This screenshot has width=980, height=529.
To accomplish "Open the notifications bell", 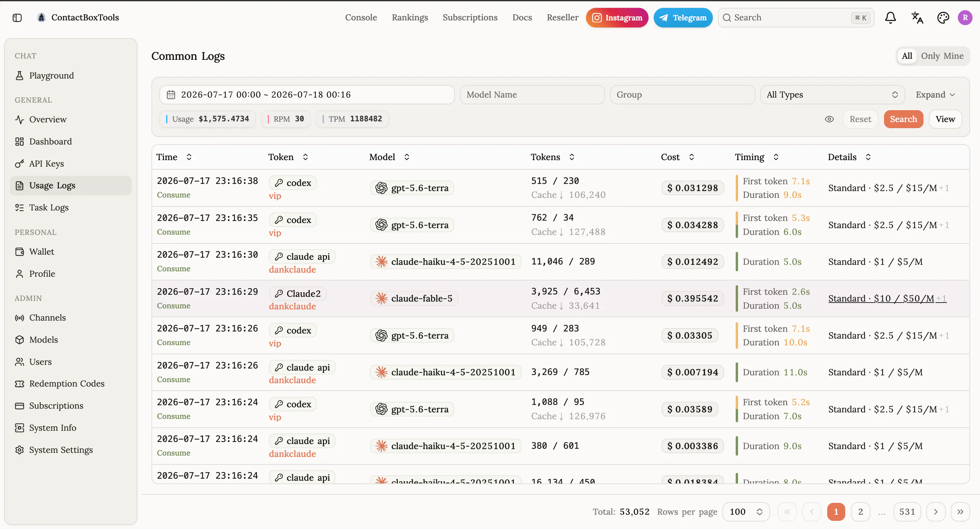I will click(890, 17).
